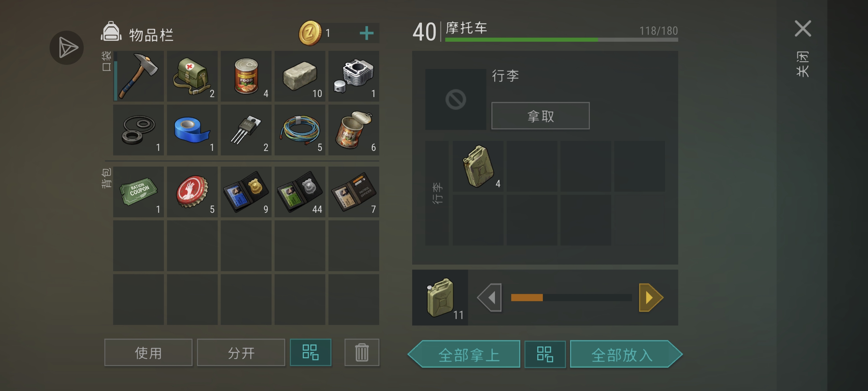
Task: Click the plus to add coins
Action: pos(367,33)
